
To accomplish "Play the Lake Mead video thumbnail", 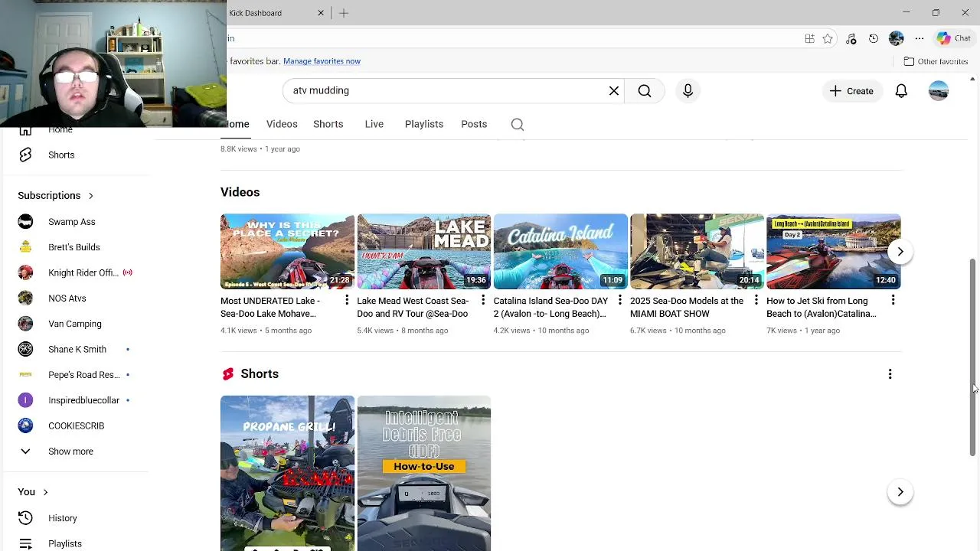I will (423, 251).
